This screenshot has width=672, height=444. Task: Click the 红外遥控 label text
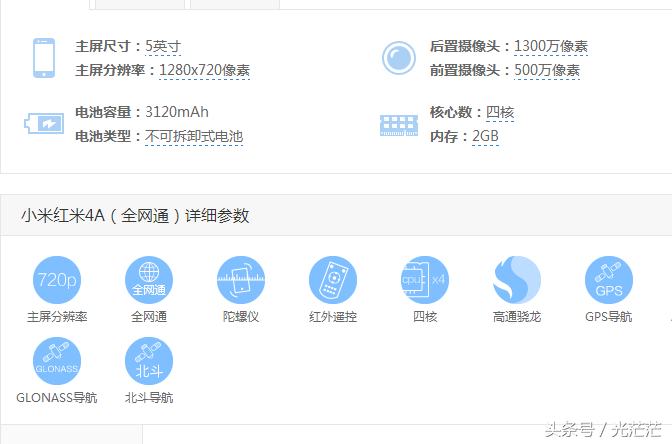point(333,317)
